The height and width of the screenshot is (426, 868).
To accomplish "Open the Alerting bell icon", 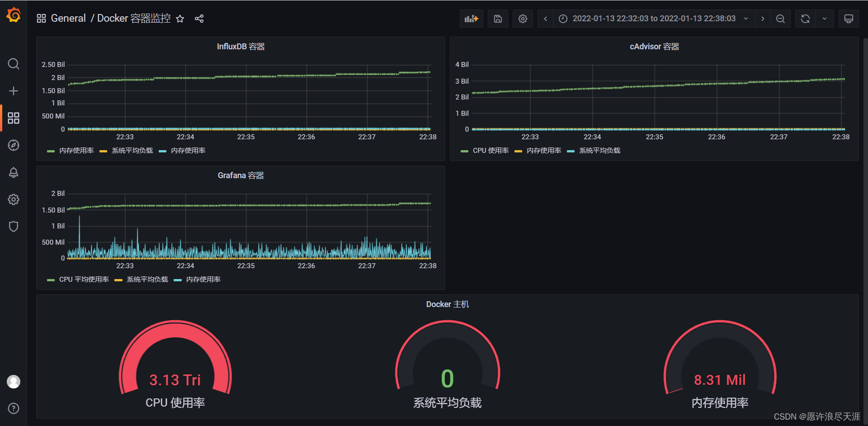I will (x=14, y=172).
